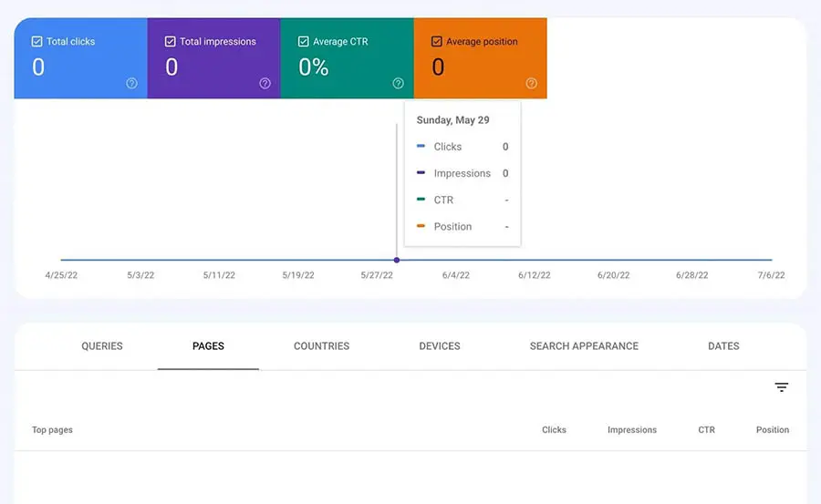This screenshot has height=504, width=821.
Task: Uncheck the Total clicks checkbox
Action: (x=36, y=42)
